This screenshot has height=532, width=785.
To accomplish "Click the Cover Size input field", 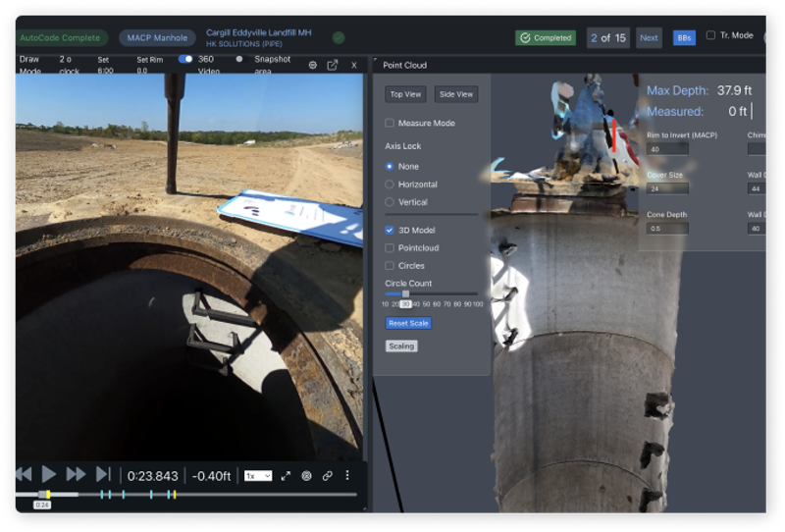I will point(667,188).
